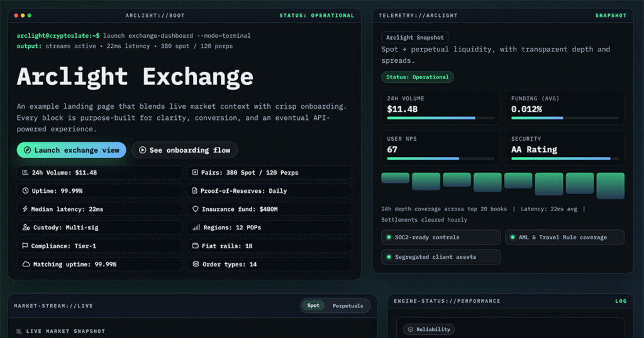
Task: Click the Status: Operational green pill
Action: pyautogui.click(x=418, y=77)
